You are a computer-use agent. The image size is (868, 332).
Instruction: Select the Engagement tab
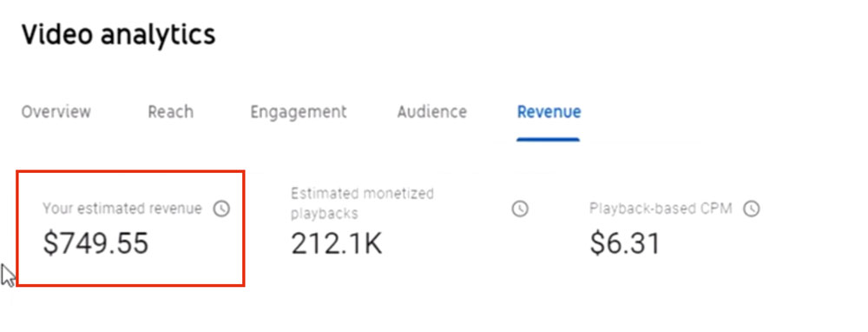click(x=299, y=112)
